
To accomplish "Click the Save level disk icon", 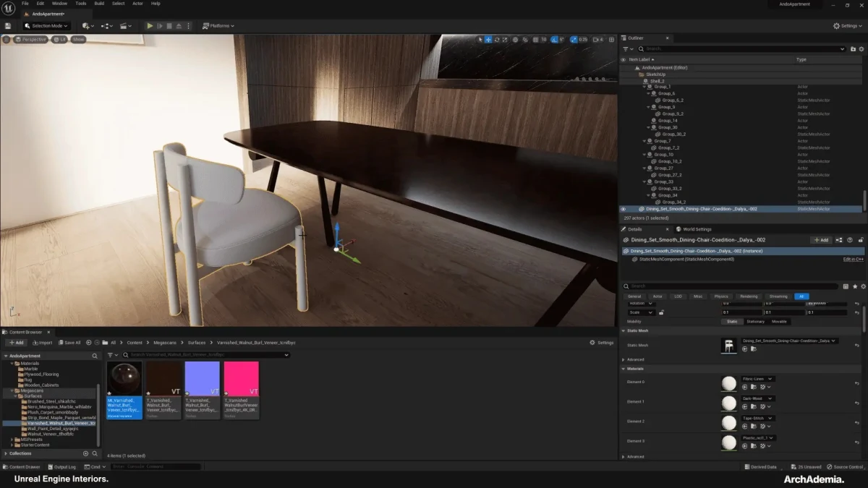I will pos(8,26).
